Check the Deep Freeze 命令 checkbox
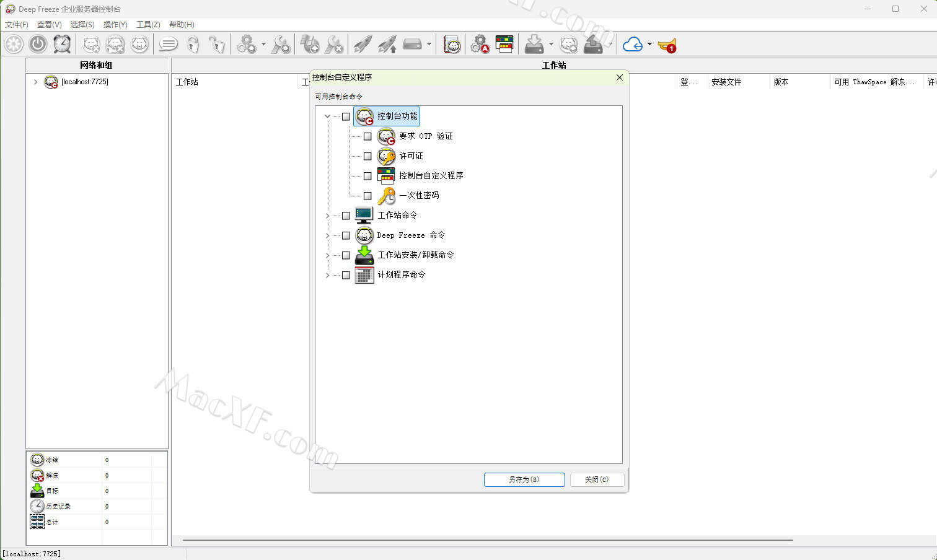The image size is (937, 560). click(346, 235)
